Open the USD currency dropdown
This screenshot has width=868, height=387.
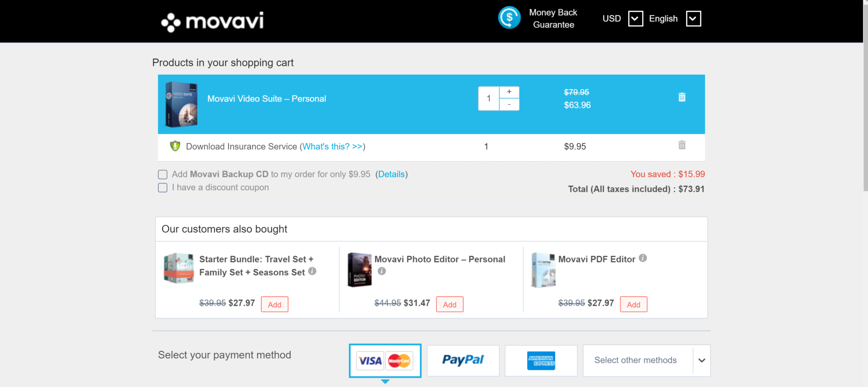point(635,19)
